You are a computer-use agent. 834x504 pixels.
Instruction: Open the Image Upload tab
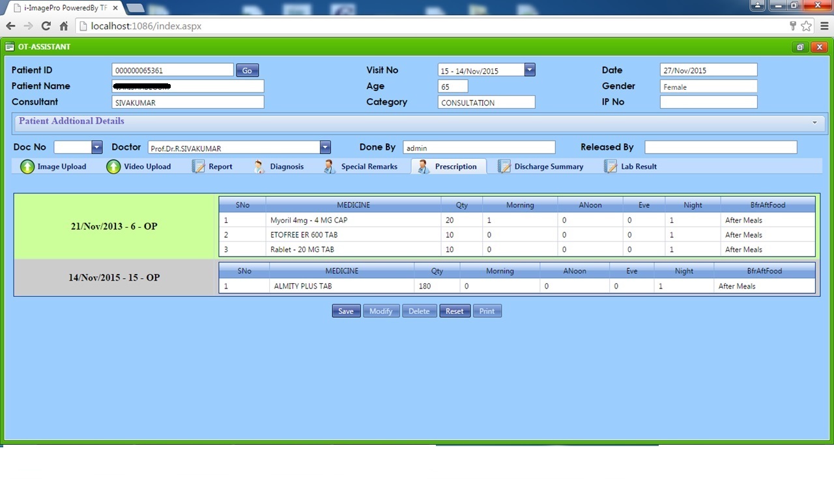click(x=53, y=167)
